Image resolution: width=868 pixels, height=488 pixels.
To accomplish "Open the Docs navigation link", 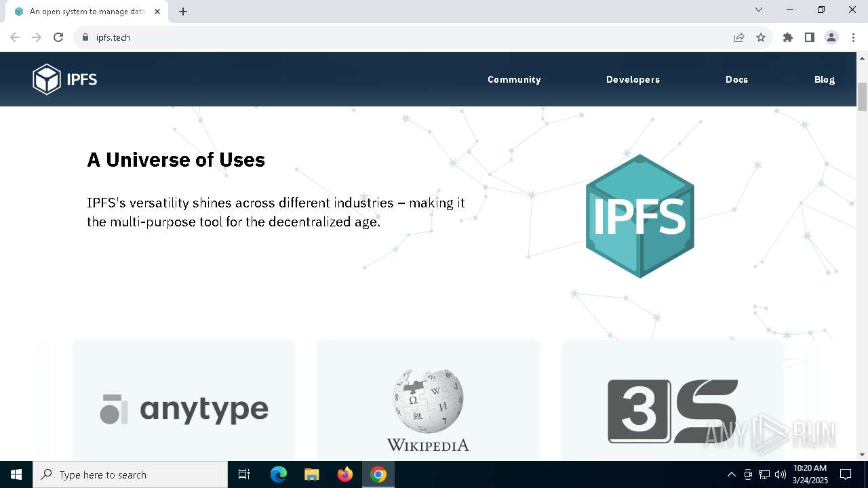I will pos(736,79).
